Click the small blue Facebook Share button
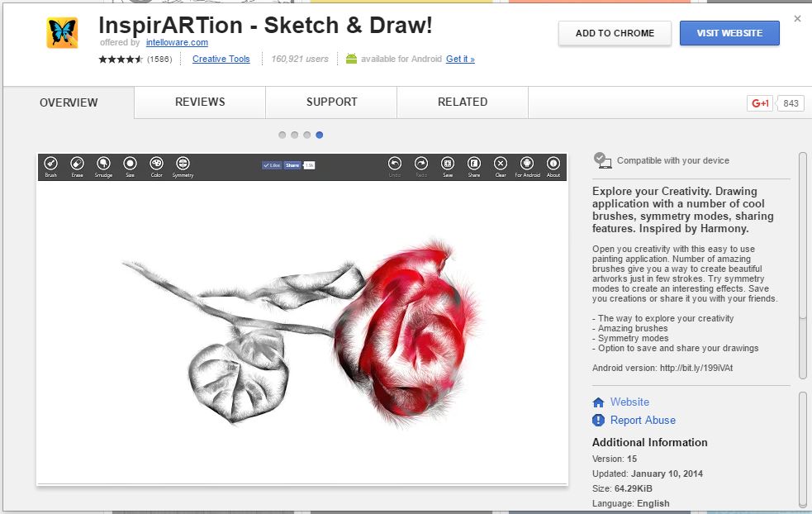The image size is (812, 514). 292,165
